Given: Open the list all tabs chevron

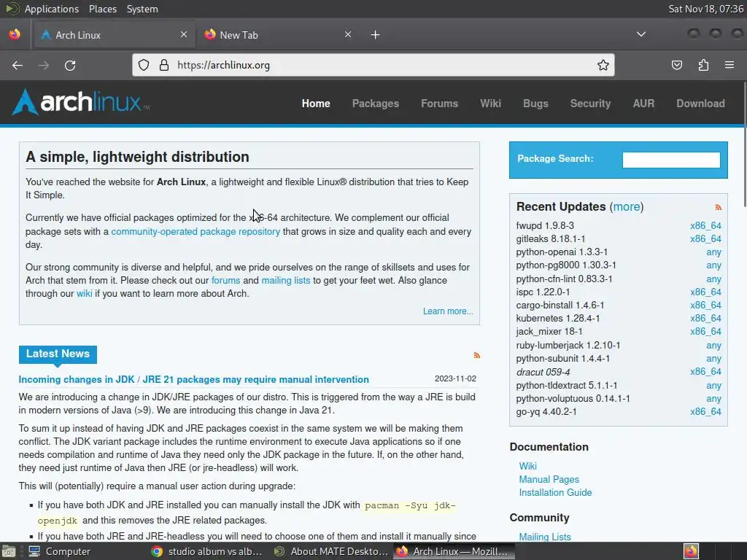Looking at the screenshot, I should coord(641,34).
